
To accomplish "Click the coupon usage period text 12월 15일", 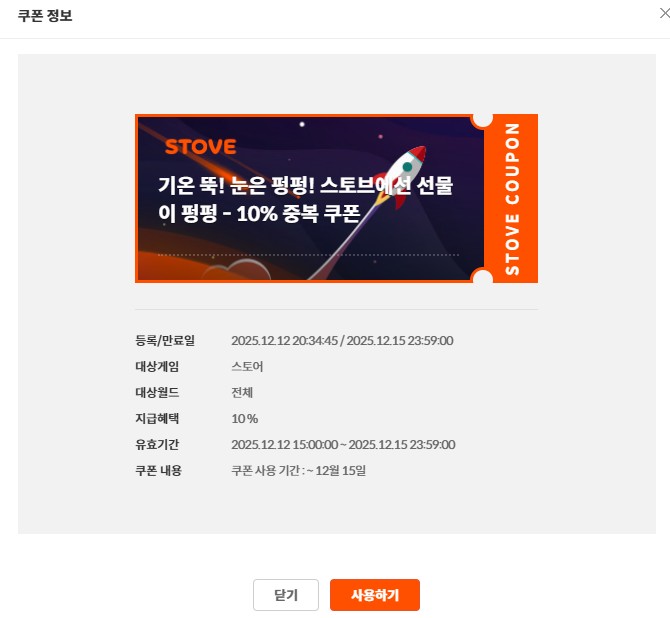I will 341,471.
